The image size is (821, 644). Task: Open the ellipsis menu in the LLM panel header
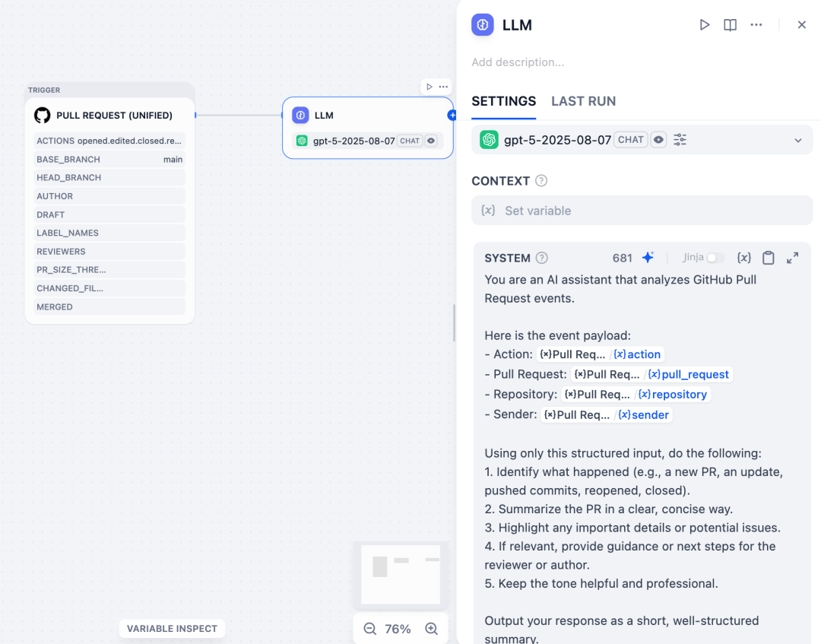coord(756,24)
